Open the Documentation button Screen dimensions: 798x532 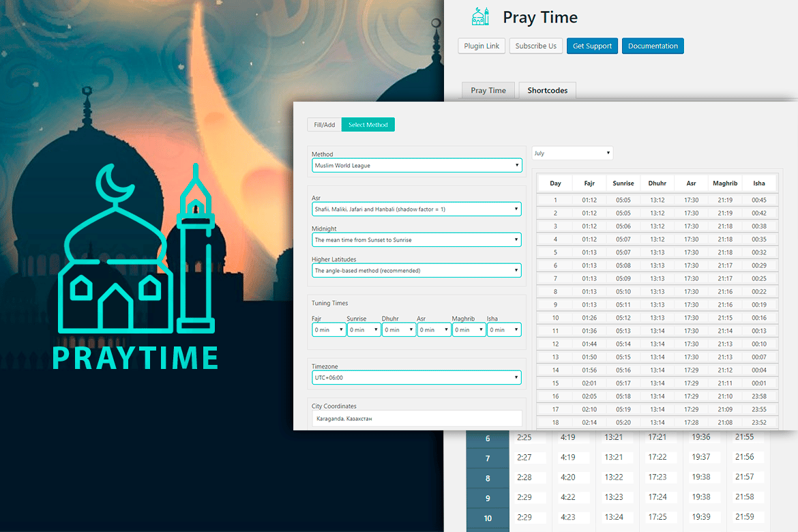(x=652, y=46)
